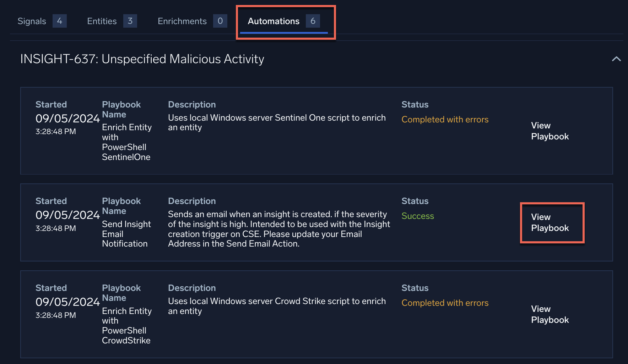Image resolution: width=628 pixels, height=364 pixels.
Task: Open the Automations tab
Action: pyautogui.click(x=273, y=21)
